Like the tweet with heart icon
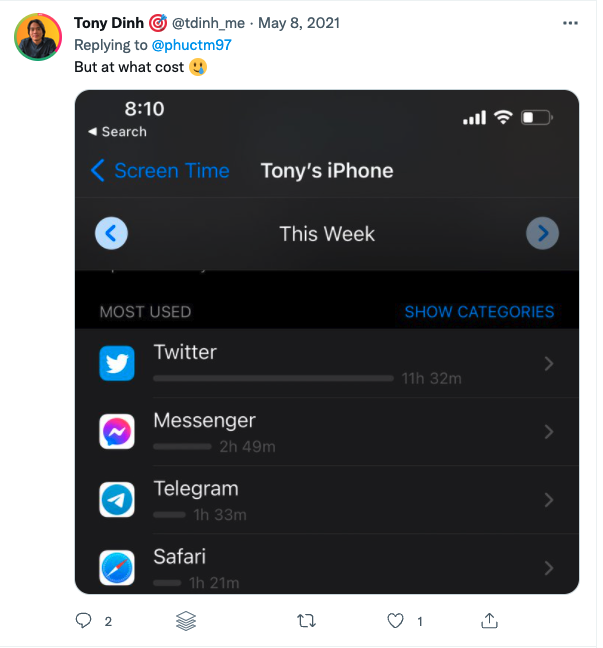Viewport: 603px width, 648px height. coord(397,621)
